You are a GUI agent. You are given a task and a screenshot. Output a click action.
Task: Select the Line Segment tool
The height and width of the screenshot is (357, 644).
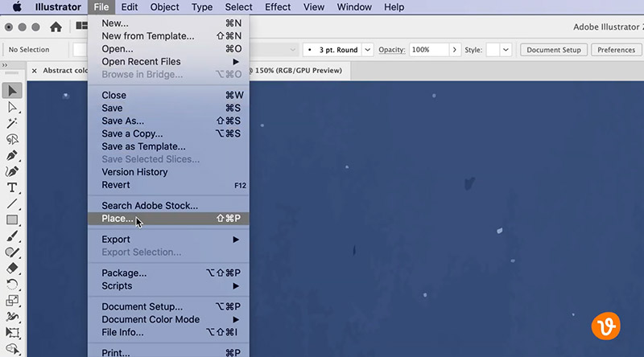pyautogui.click(x=12, y=203)
